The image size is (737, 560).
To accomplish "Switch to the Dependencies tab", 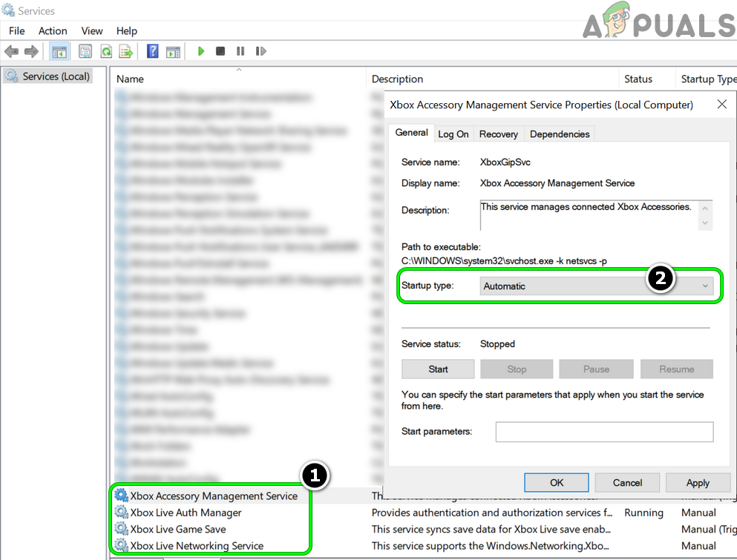I will 560,134.
